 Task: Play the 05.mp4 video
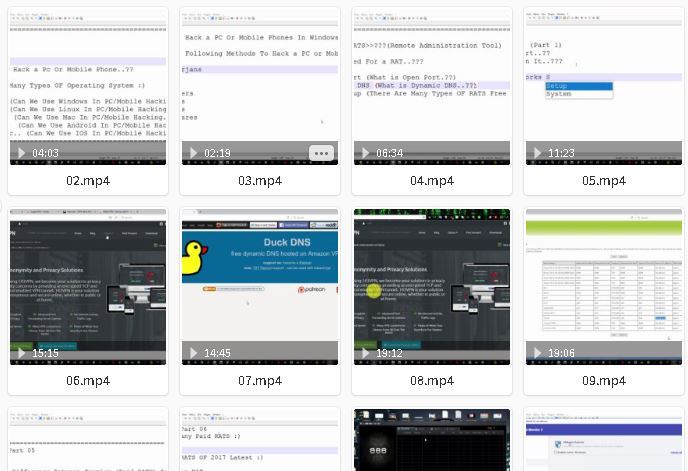[537, 153]
